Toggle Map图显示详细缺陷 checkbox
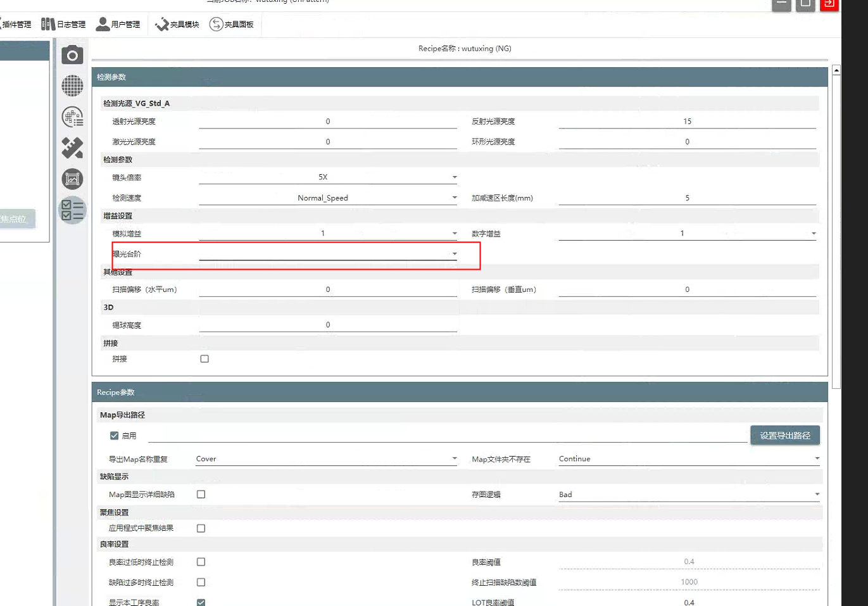Image resolution: width=868 pixels, height=606 pixels. click(201, 495)
